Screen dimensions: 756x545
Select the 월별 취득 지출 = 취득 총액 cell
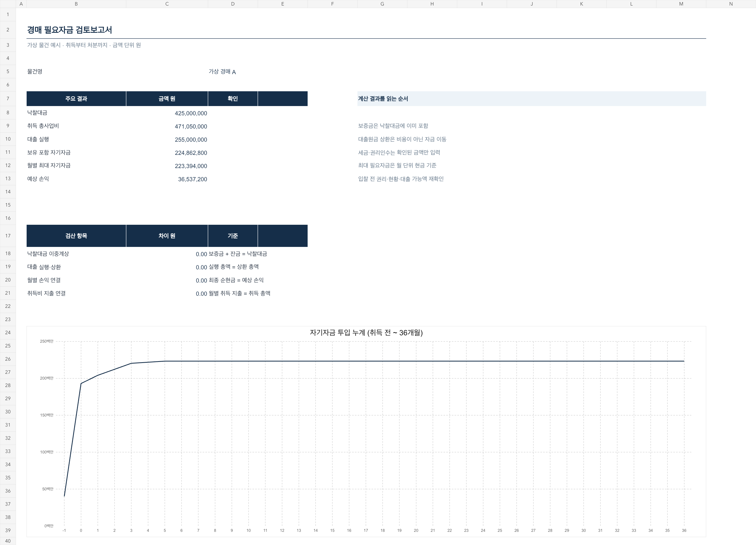tap(239, 293)
